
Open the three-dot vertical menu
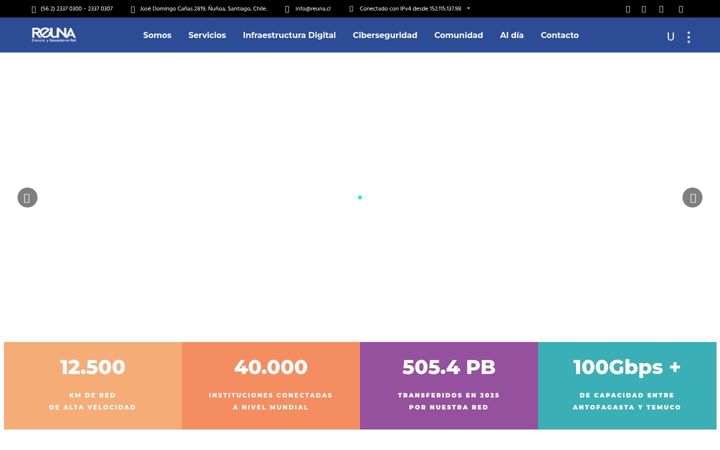688,37
